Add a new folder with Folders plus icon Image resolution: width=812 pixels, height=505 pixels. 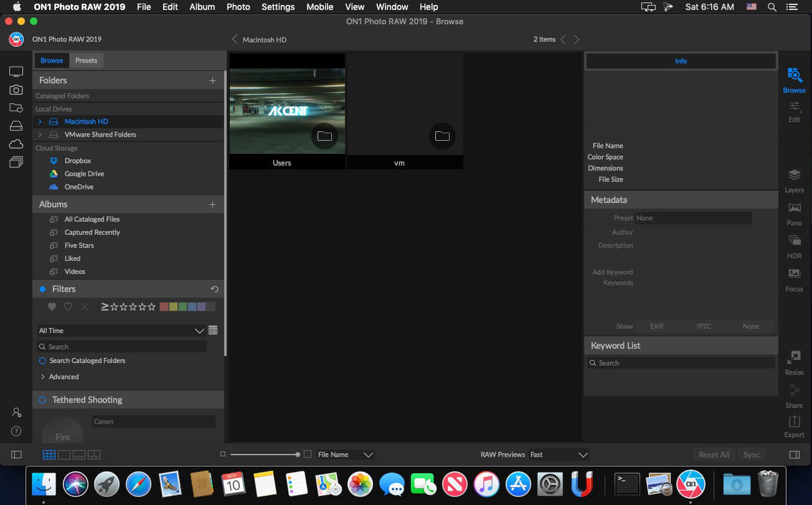click(212, 80)
